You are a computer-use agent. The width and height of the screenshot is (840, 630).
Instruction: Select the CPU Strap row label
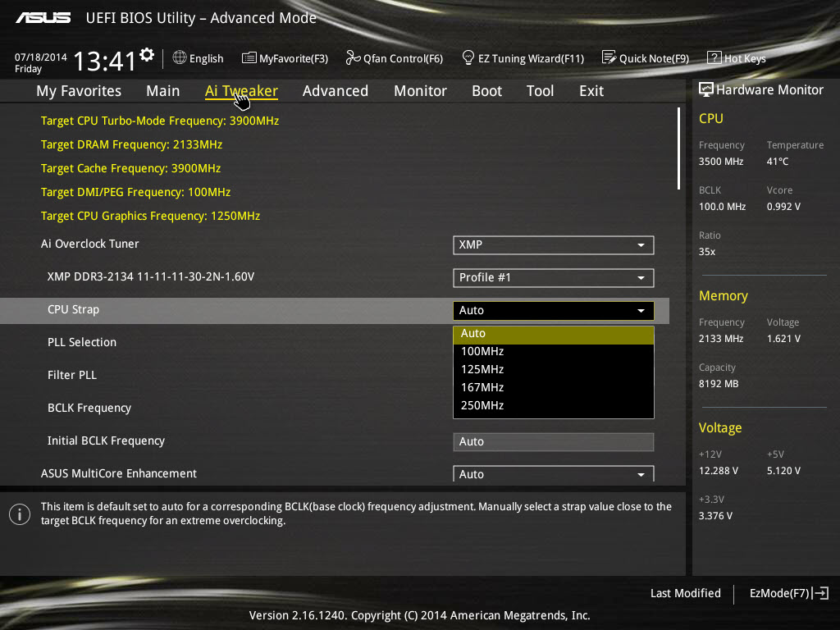point(73,309)
